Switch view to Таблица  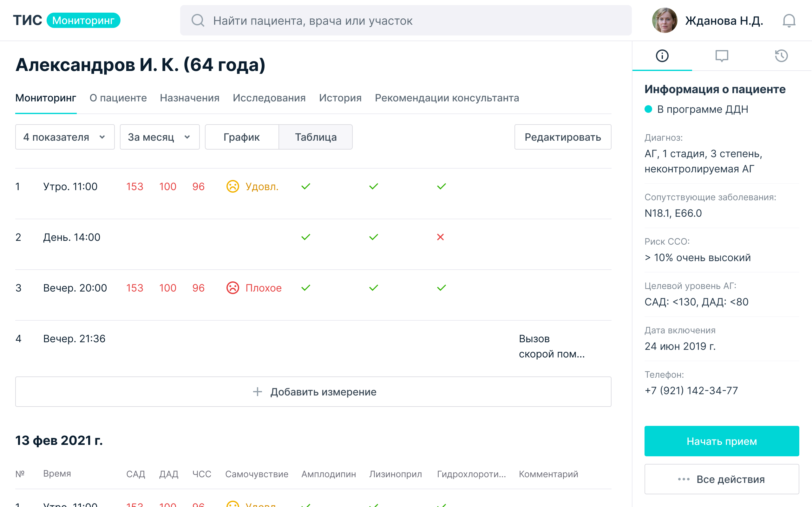point(315,137)
